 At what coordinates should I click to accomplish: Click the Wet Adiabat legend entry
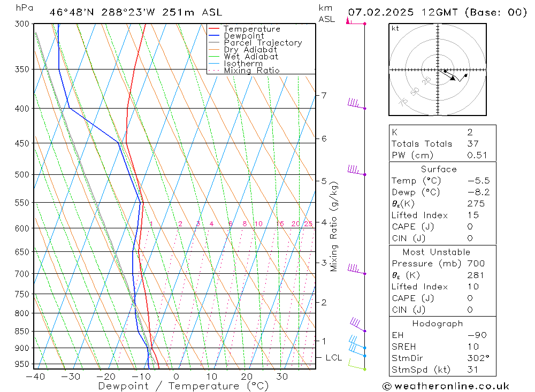coord(243,57)
